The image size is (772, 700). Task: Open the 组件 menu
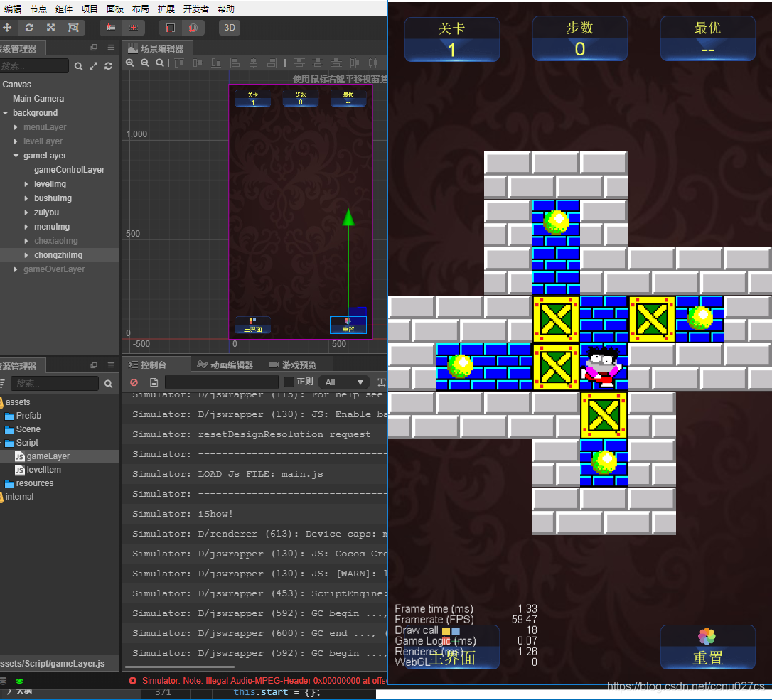click(64, 9)
